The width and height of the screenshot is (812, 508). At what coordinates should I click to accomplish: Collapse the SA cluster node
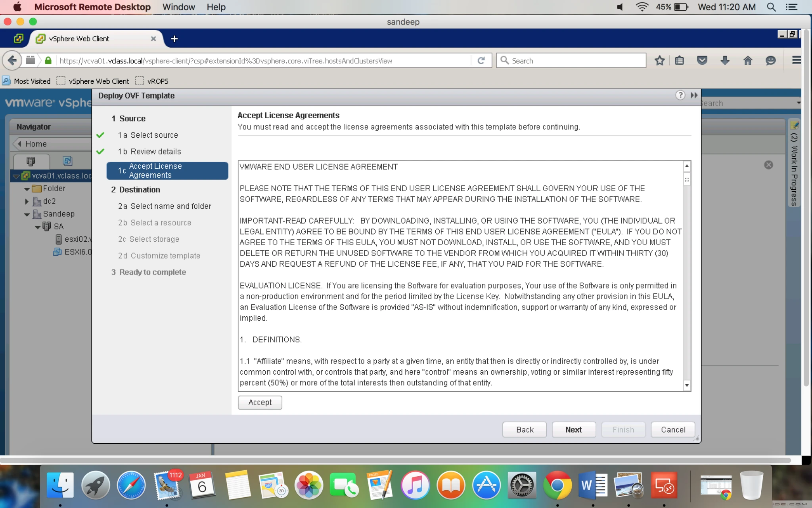(38, 227)
